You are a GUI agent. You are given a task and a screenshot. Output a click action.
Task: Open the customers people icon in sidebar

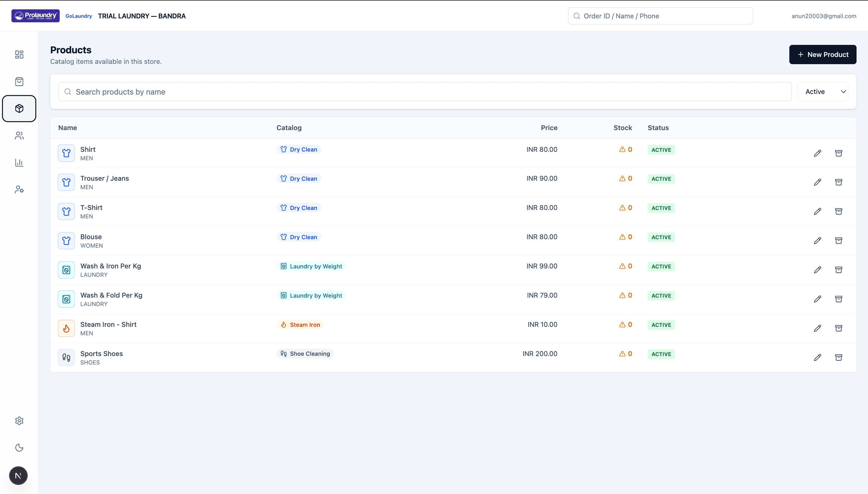pyautogui.click(x=19, y=136)
